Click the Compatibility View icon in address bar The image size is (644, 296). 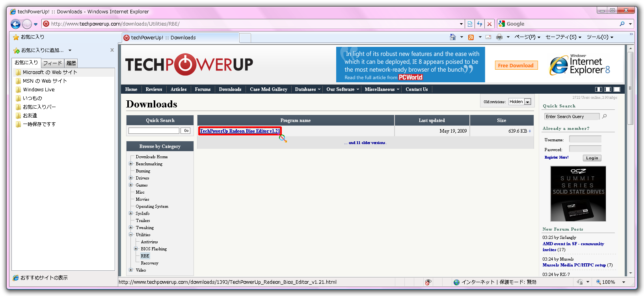click(x=470, y=24)
